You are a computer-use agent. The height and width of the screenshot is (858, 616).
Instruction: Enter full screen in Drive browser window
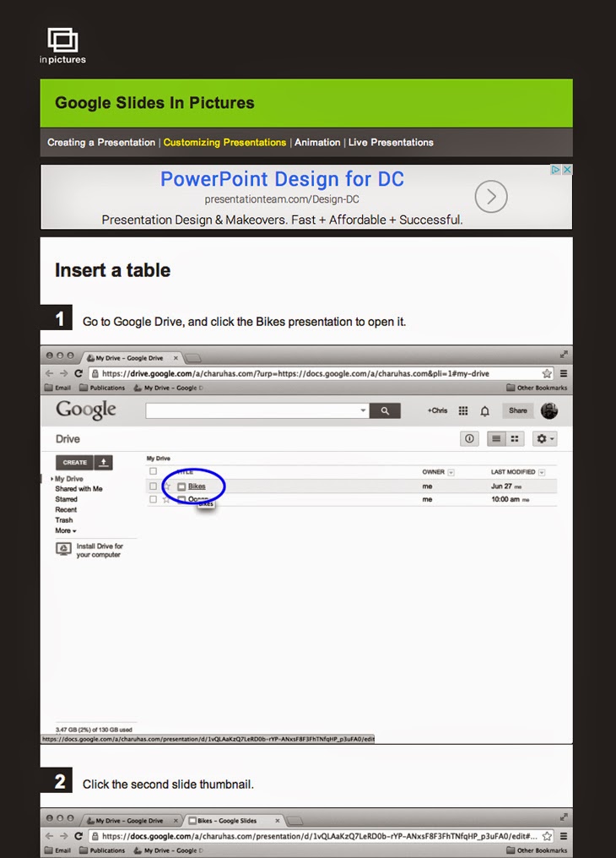564,355
